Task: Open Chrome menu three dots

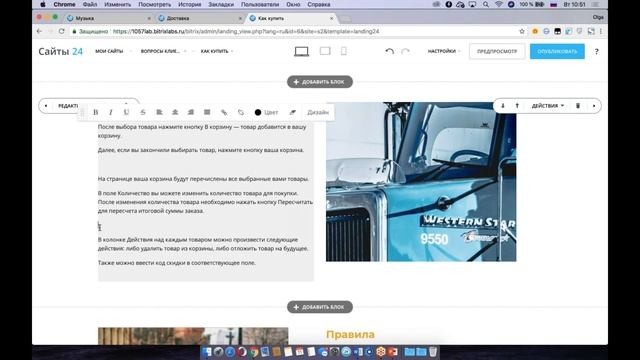Action: [x=601, y=31]
